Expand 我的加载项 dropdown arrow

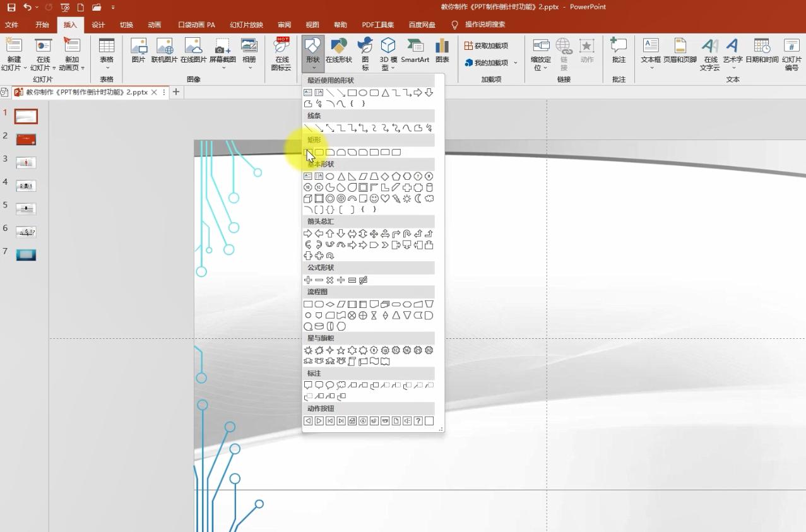[x=516, y=62]
